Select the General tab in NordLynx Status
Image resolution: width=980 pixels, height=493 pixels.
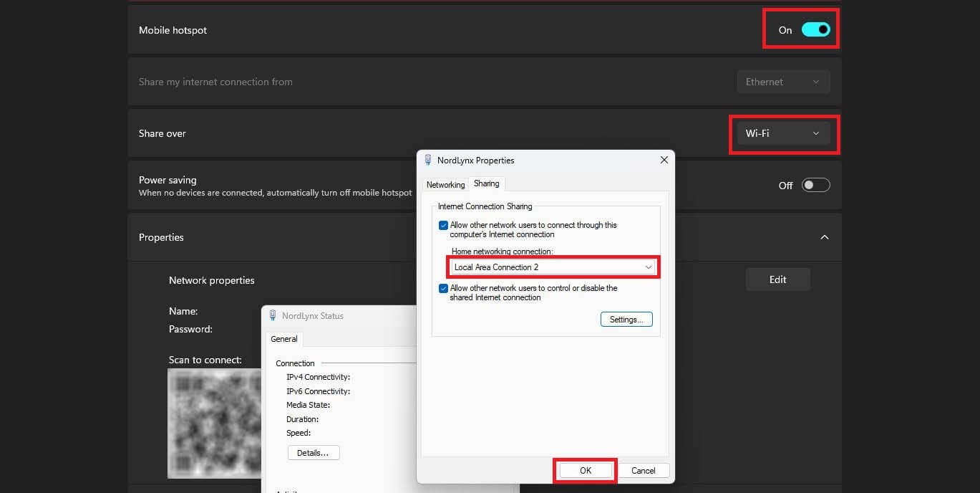(283, 338)
